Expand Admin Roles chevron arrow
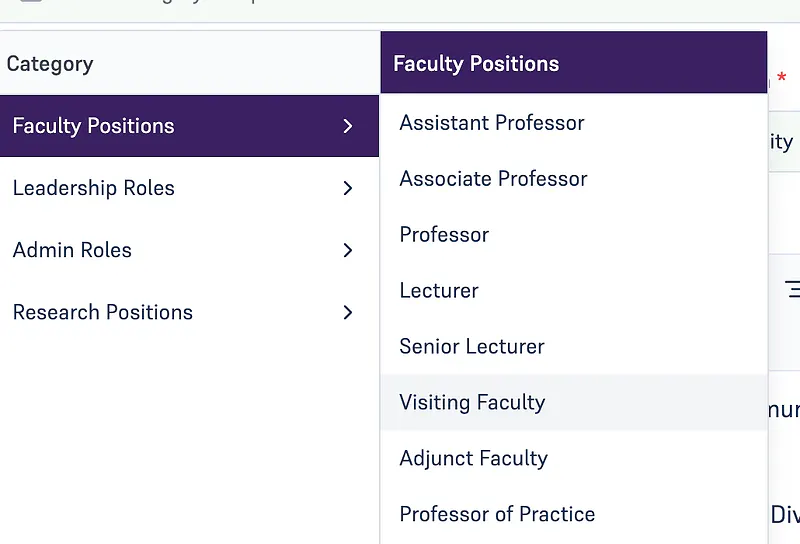 tap(348, 250)
